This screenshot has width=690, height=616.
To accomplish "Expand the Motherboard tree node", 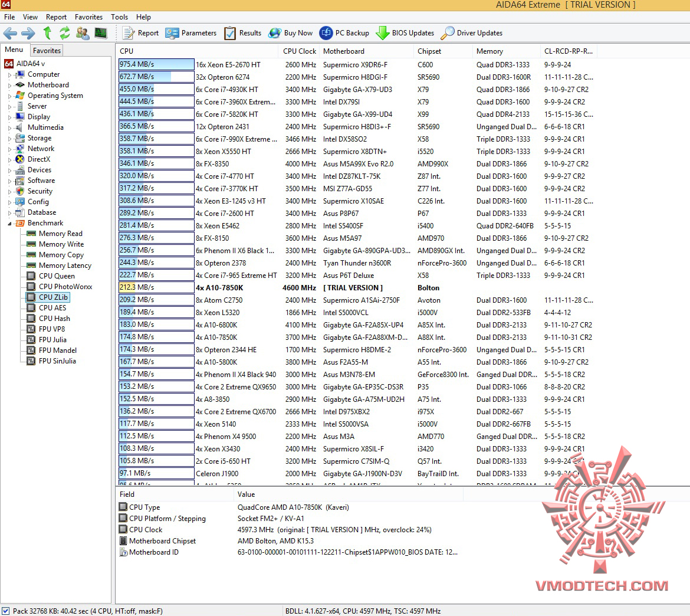I will coord(9,86).
